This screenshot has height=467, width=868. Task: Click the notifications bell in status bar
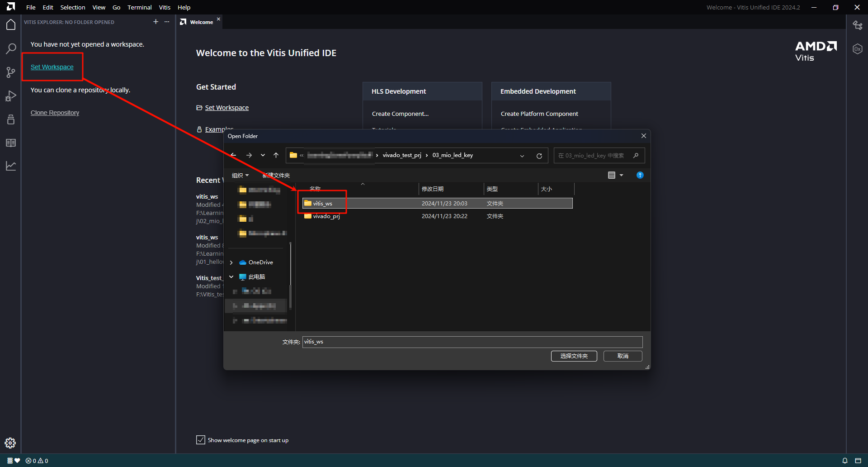[845, 461]
